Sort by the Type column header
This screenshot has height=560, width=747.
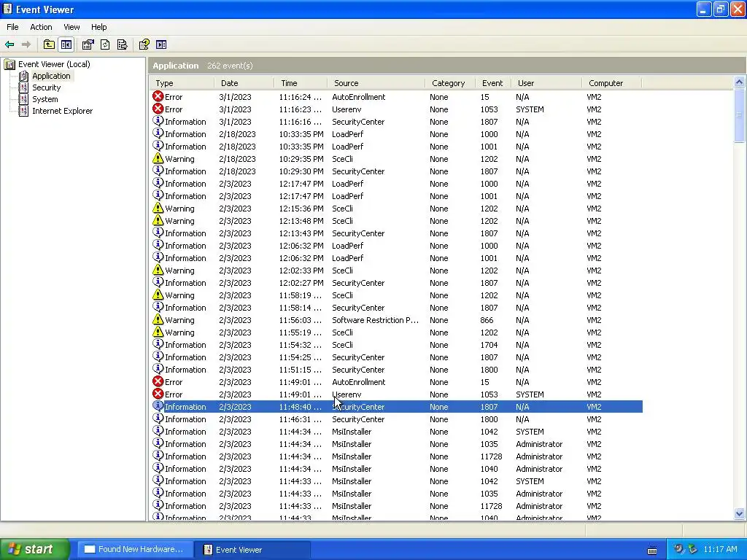point(182,83)
